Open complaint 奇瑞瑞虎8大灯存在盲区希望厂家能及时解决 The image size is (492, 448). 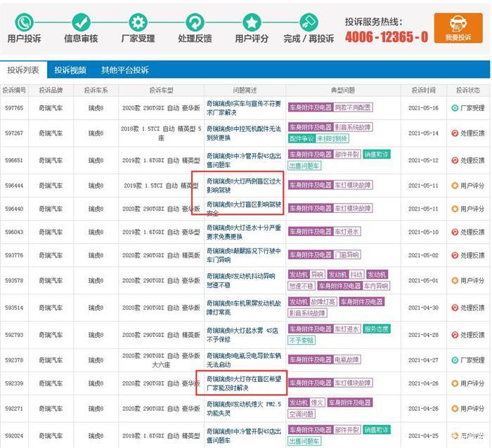(x=244, y=383)
